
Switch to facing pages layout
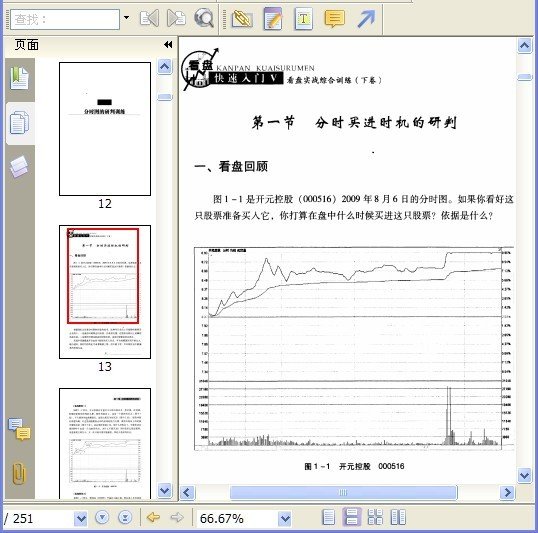point(398,517)
